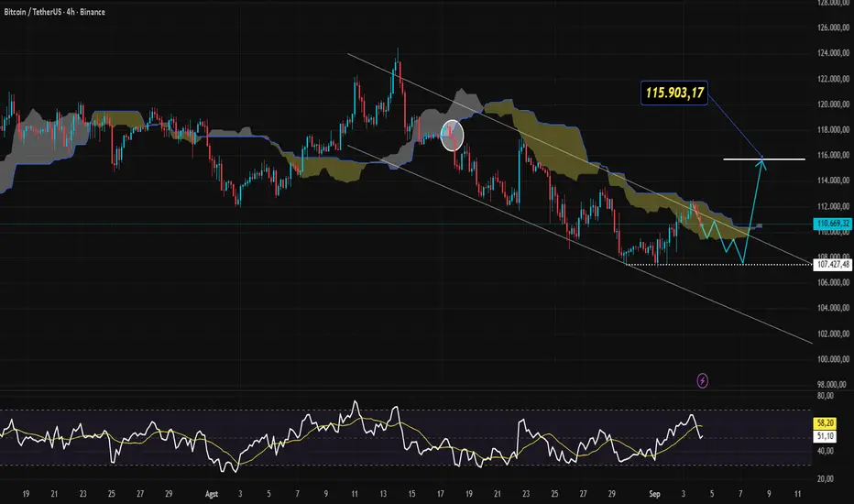Click the Agst month label on time axis

[212, 494]
